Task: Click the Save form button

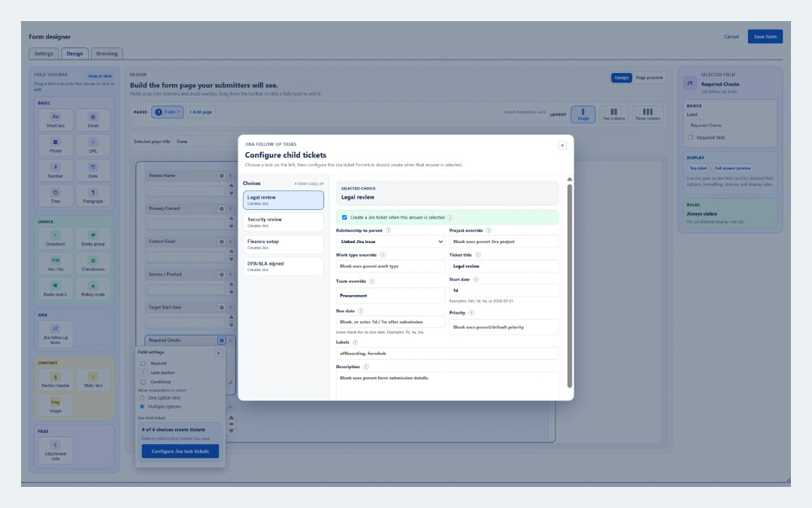Action: tap(765, 37)
